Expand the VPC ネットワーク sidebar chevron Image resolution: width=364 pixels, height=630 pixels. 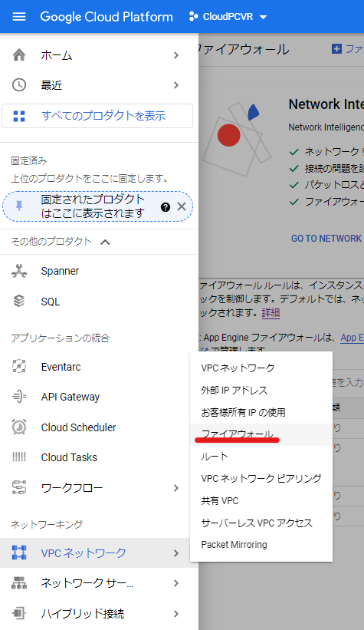click(x=176, y=552)
